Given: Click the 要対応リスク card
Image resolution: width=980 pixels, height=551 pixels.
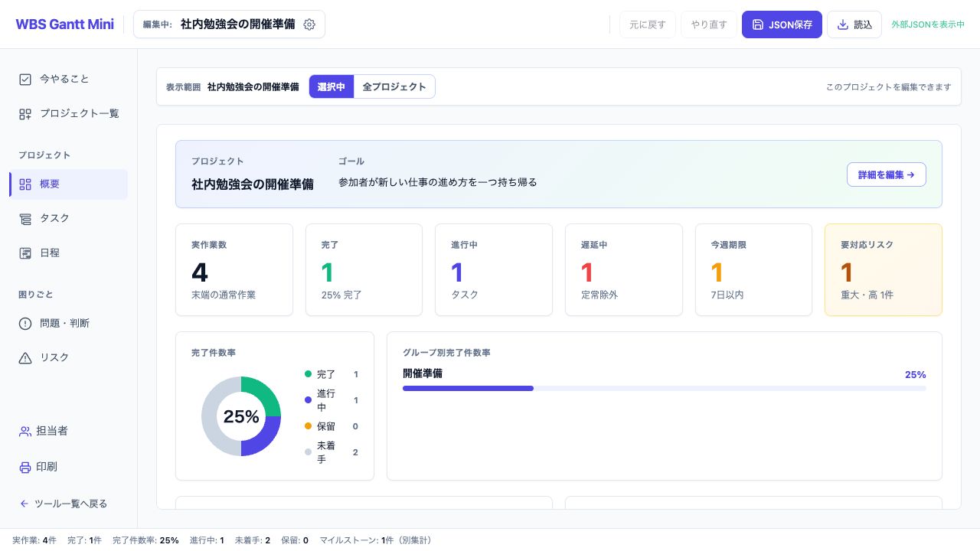Looking at the screenshot, I should 884,269.
